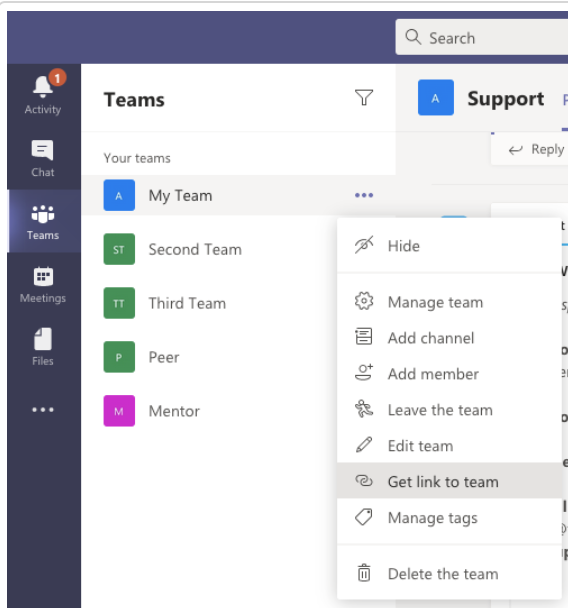Open more apps ellipsis in sidebar

pos(43,409)
